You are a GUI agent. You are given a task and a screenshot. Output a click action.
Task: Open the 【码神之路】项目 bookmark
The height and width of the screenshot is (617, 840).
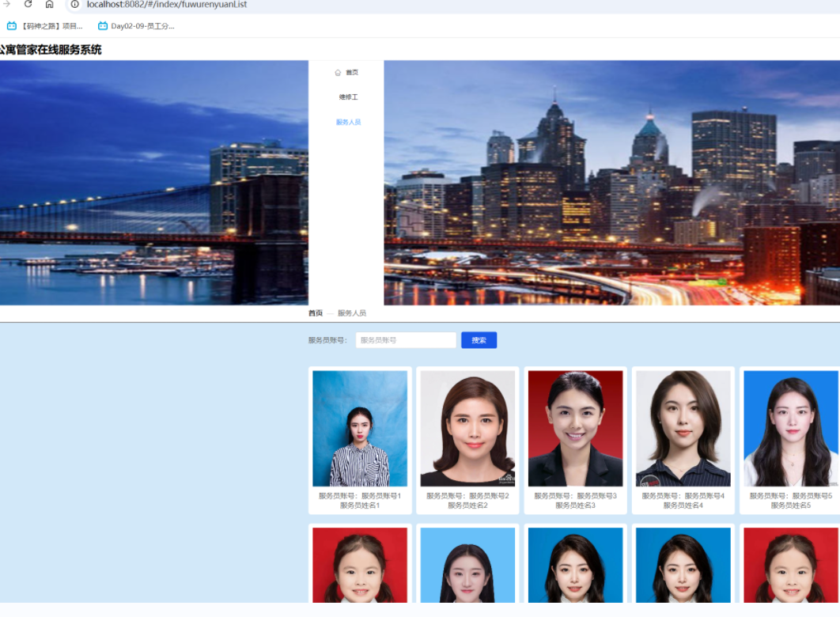click(x=45, y=26)
